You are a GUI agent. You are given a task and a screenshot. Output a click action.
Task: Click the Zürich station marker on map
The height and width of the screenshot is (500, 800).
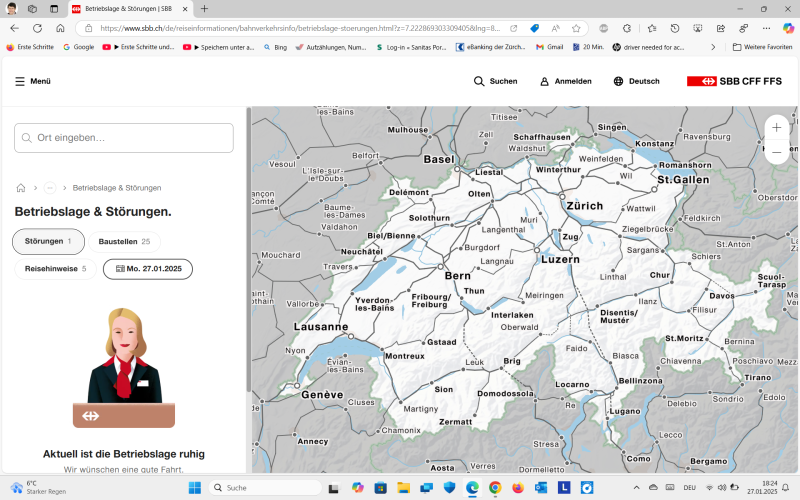tap(562, 196)
